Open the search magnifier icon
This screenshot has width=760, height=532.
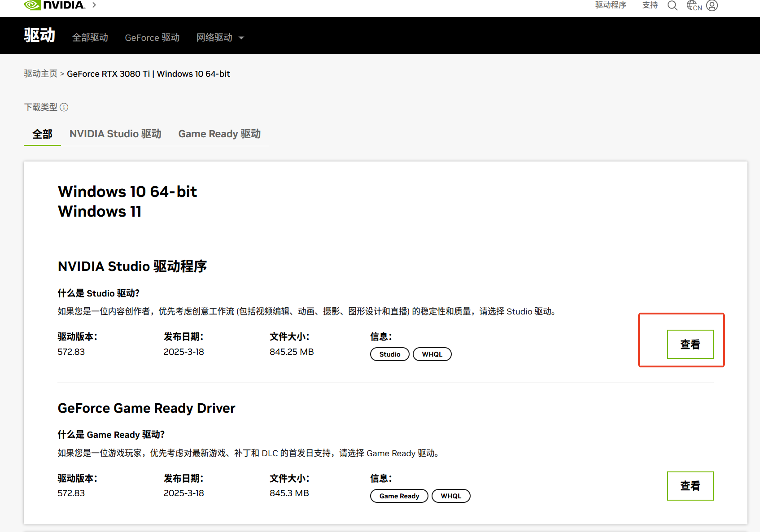[x=672, y=5]
